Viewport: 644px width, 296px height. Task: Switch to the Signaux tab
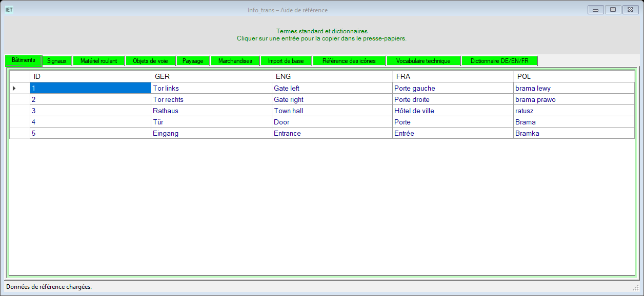point(57,61)
